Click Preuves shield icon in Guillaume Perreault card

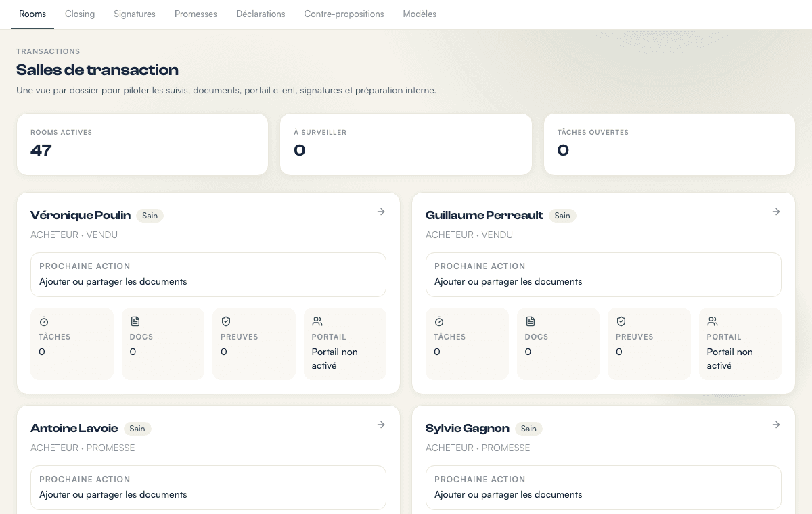(x=621, y=321)
